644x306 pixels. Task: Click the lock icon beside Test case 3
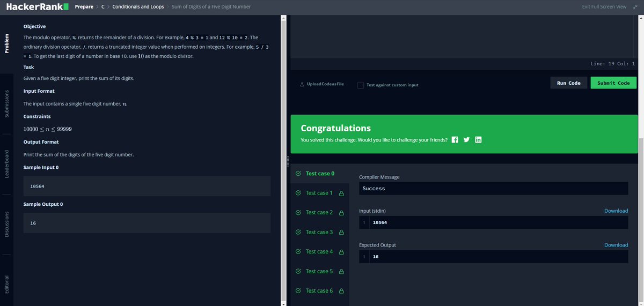click(x=341, y=233)
